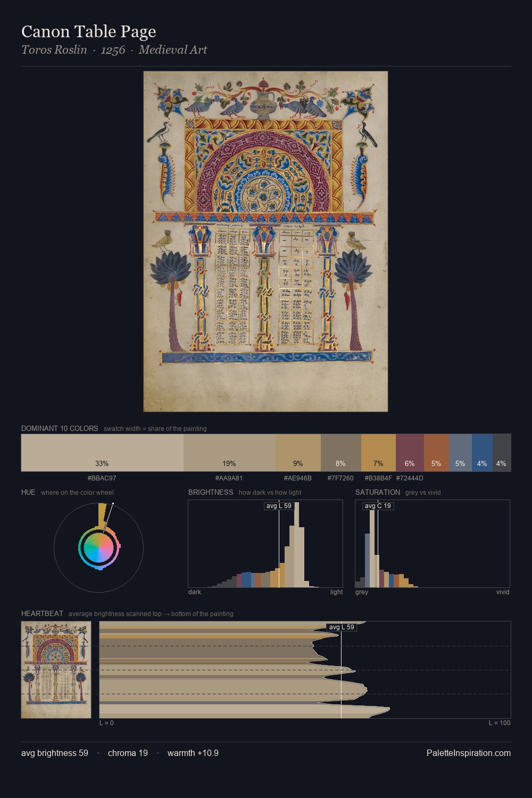
Task: Click the 'Medieval Art' category text
Action: pos(173,50)
